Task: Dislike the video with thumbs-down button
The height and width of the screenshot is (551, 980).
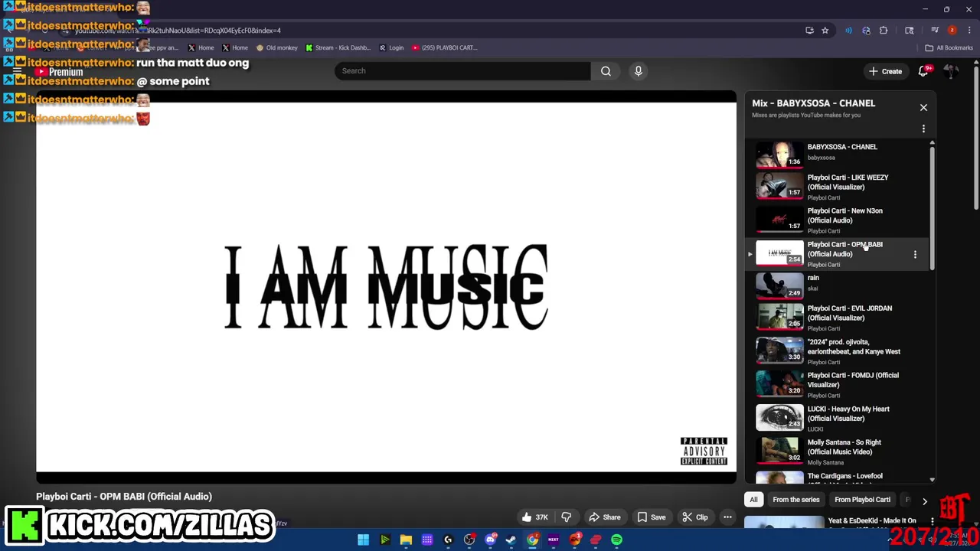Action: (566, 517)
